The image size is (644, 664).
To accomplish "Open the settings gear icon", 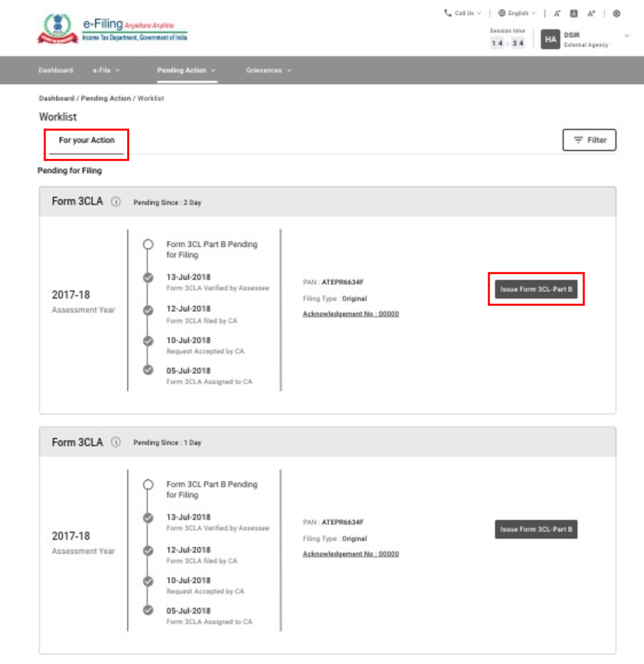I will click(x=616, y=13).
